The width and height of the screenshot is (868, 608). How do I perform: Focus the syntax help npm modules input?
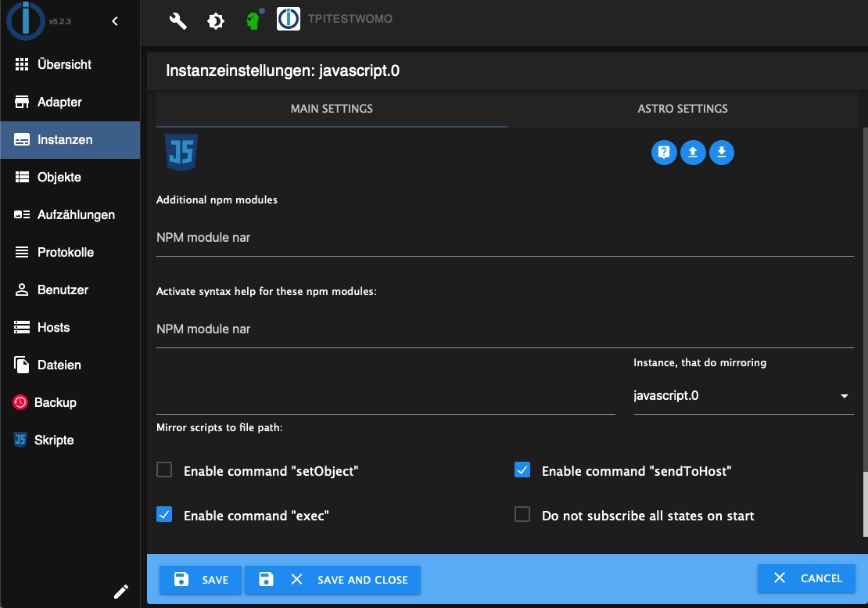[505, 329]
